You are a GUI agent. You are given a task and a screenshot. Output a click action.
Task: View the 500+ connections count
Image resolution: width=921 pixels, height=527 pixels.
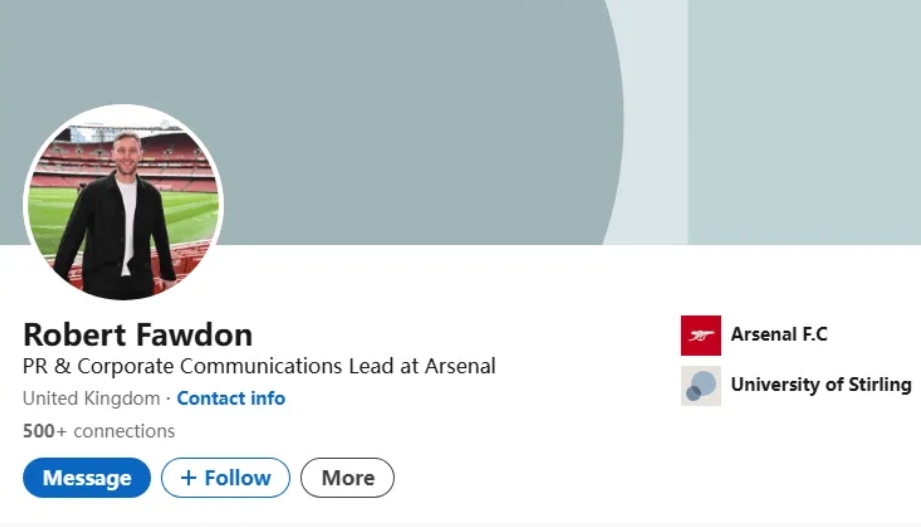point(98,431)
